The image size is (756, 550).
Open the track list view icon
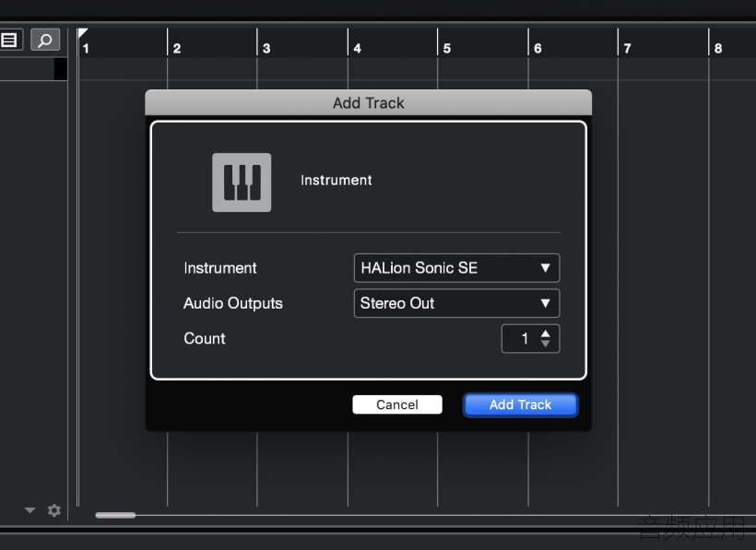pyautogui.click(x=9, y=40)
